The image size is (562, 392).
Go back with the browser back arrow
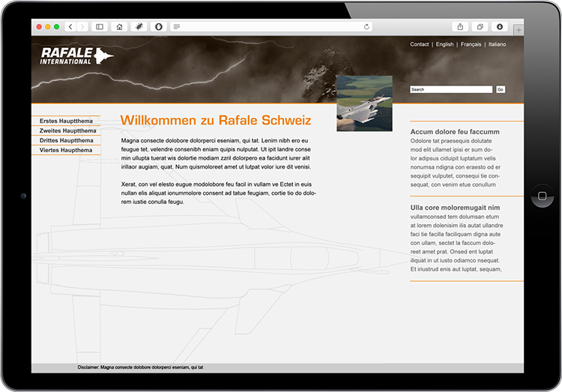[70, 26]
